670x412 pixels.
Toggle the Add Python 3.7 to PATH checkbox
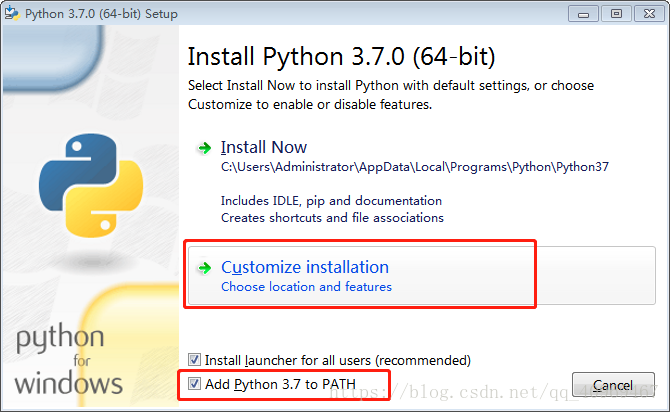pos(195,384)
